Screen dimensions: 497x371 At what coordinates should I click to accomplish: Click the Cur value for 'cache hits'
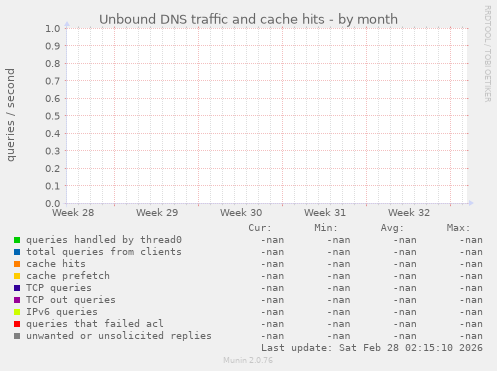point(272,264)
